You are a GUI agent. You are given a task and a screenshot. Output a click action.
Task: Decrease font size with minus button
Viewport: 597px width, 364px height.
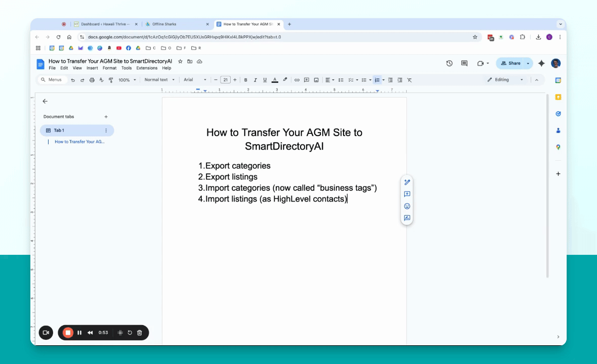[216, 80]
